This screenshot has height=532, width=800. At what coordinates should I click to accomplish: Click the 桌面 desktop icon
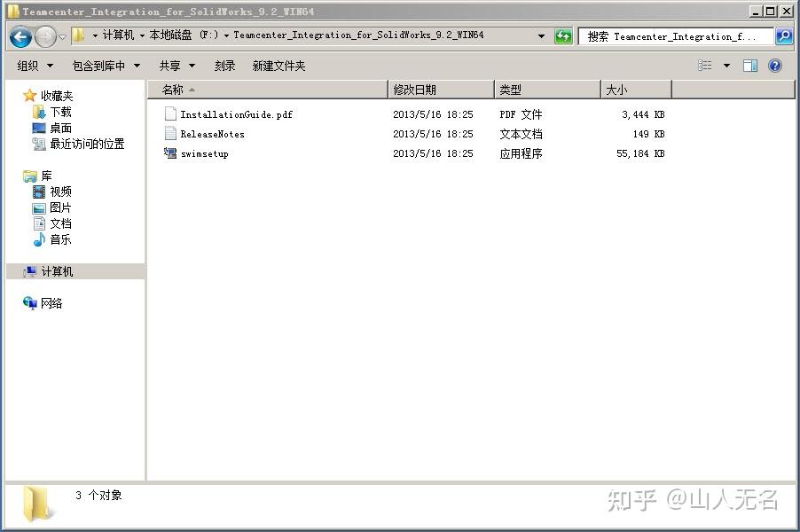pyautogui.click(x=39, y=128)
